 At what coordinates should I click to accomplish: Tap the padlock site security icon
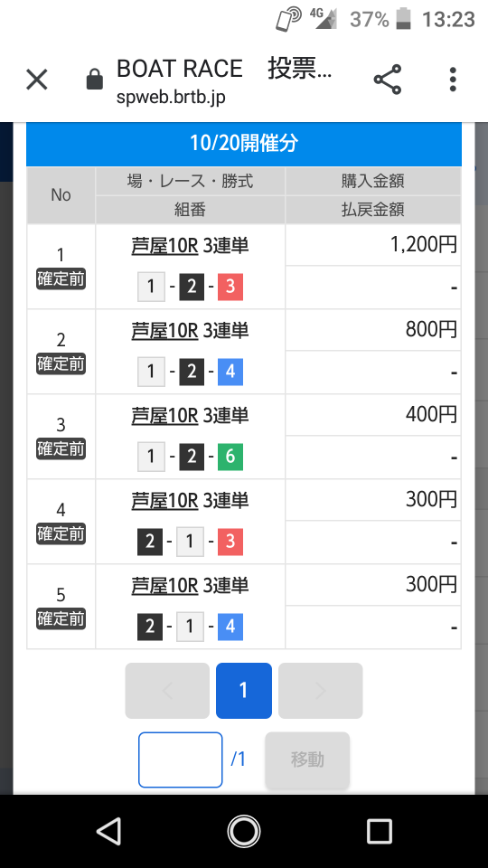95,80
